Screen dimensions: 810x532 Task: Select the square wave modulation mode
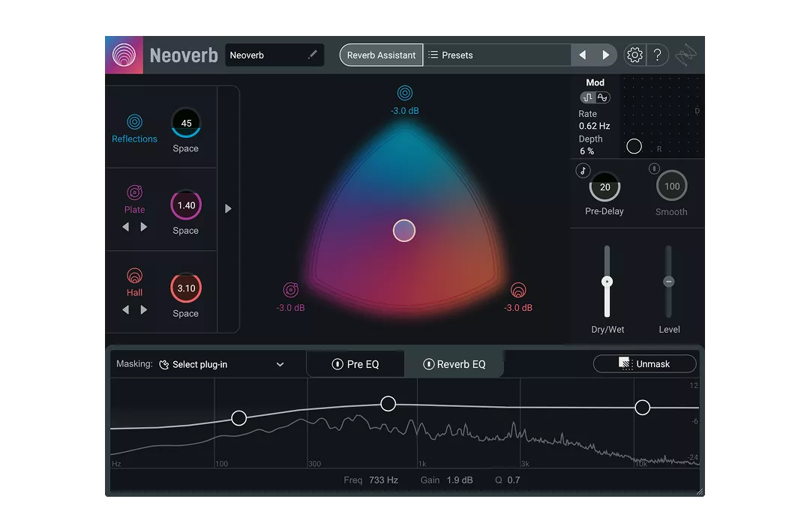589,97
